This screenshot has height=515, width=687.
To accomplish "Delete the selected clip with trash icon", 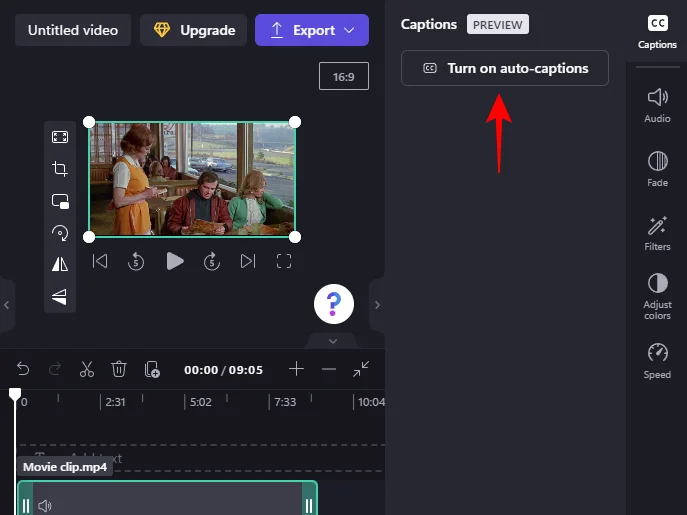I will (x=119, y=369).
